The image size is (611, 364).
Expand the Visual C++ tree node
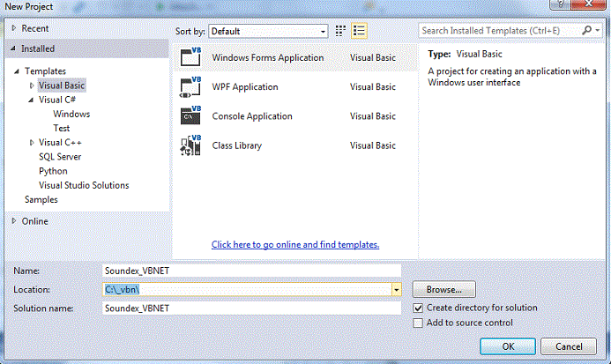pyautogui.click(x=32, y=143)
